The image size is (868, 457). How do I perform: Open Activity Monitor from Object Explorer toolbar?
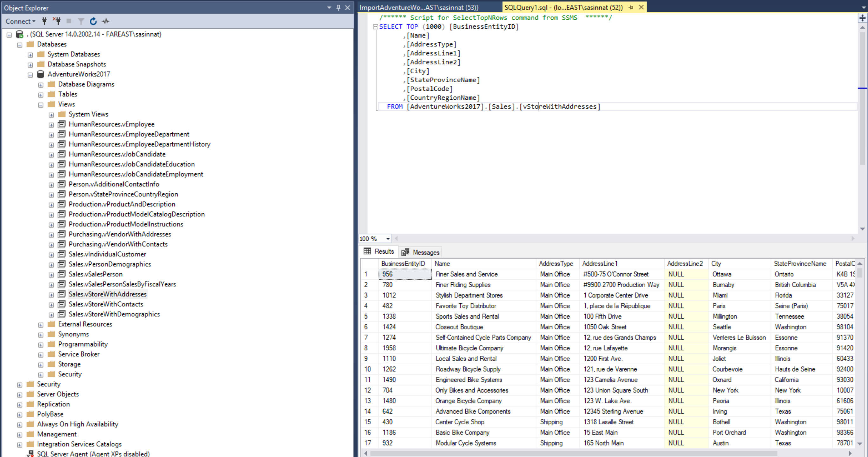(106, 21)
